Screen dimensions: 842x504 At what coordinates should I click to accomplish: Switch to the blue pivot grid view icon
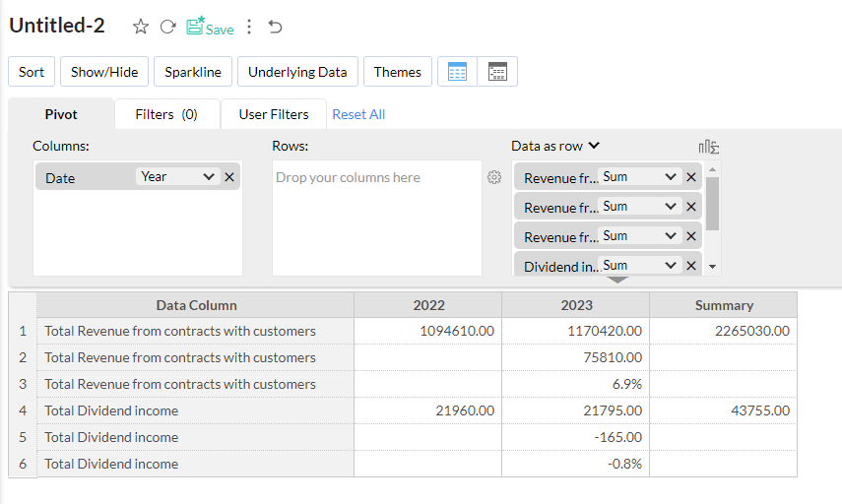click(457, 72)
